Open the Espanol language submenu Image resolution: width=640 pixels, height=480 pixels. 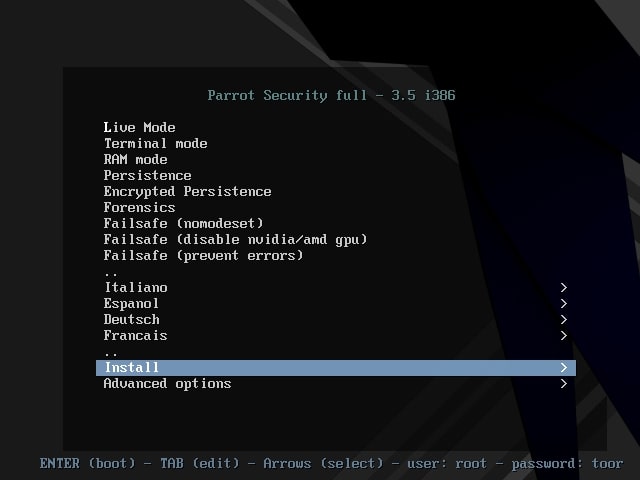click(336, 303)
